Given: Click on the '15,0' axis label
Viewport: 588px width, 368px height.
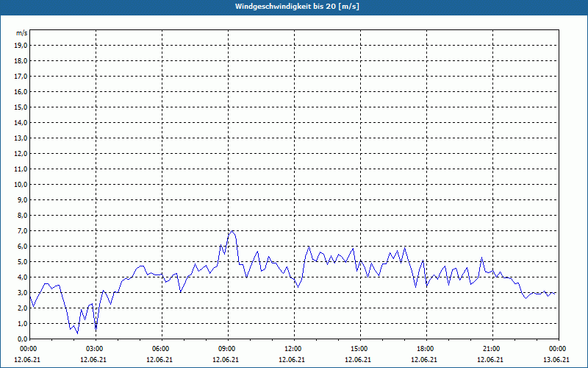Looking at the screenshot, I should 21,107.
